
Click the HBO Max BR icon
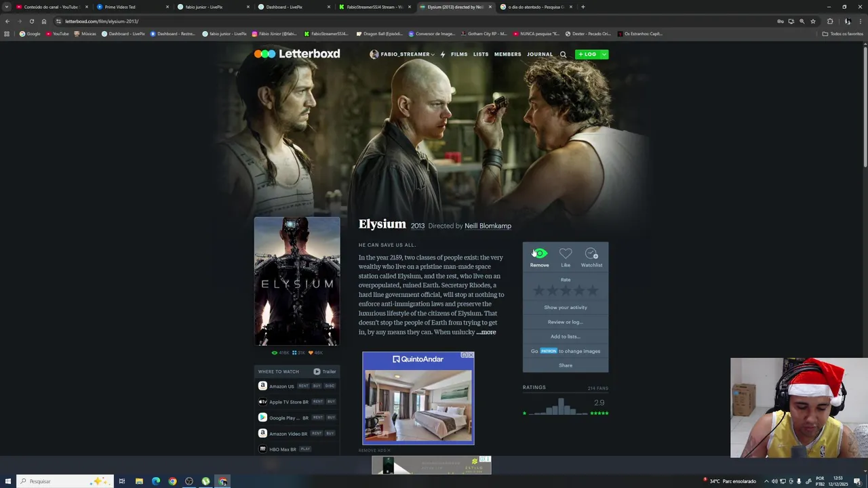[x=262, y=449]
